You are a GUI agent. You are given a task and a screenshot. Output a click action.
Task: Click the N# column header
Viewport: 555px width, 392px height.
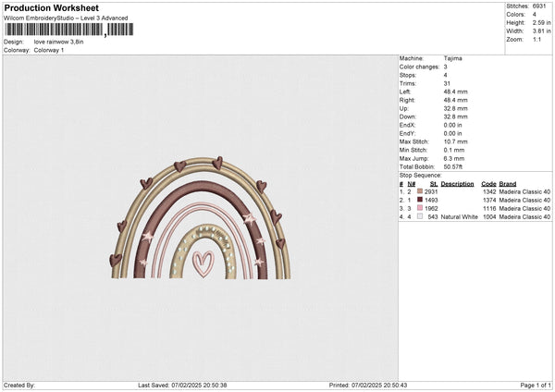pyautogui.click(x=411, y=183)
